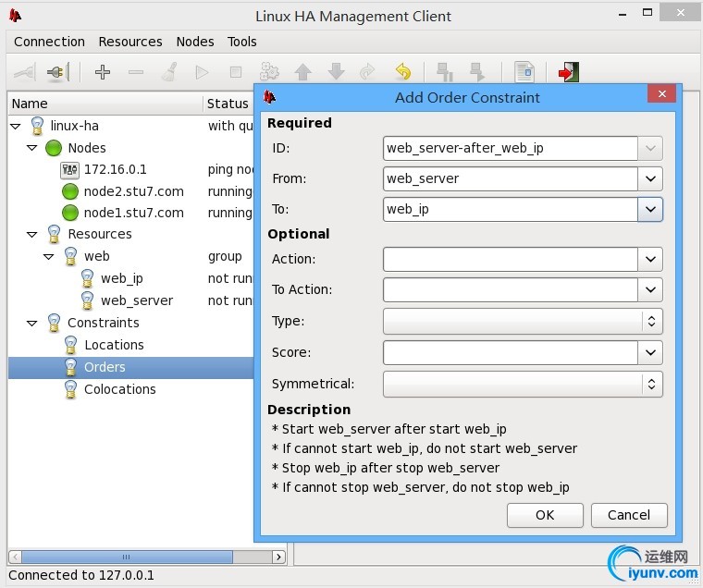Collapse the linux-ha tree root

15,127
